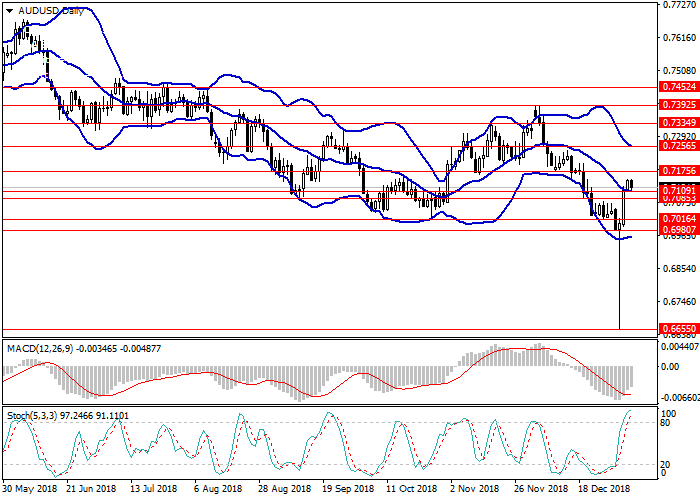This screenshot has width=700, height=500.
Task: Click the 0.77270 top price scale label
Action: 678,6
